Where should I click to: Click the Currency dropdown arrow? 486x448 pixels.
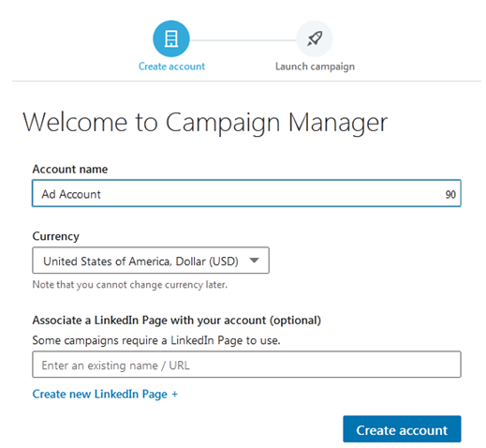pos(255,260)
